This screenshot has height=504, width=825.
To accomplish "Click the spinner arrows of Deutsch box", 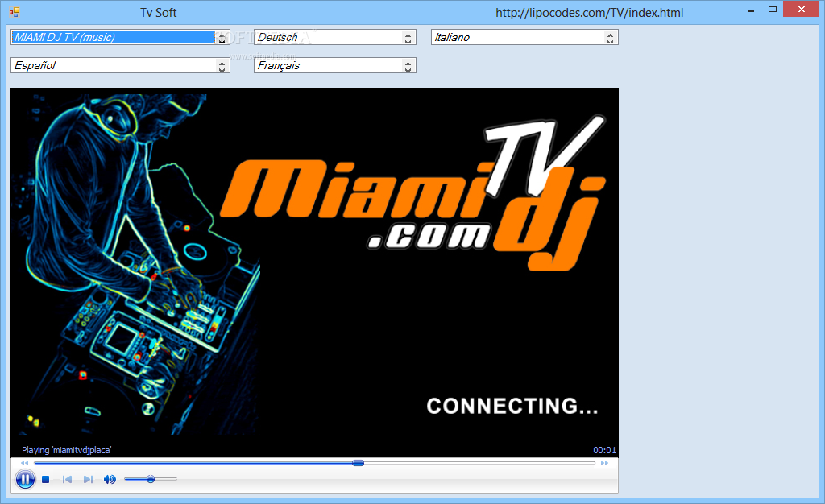I will [x=408, y=37].
